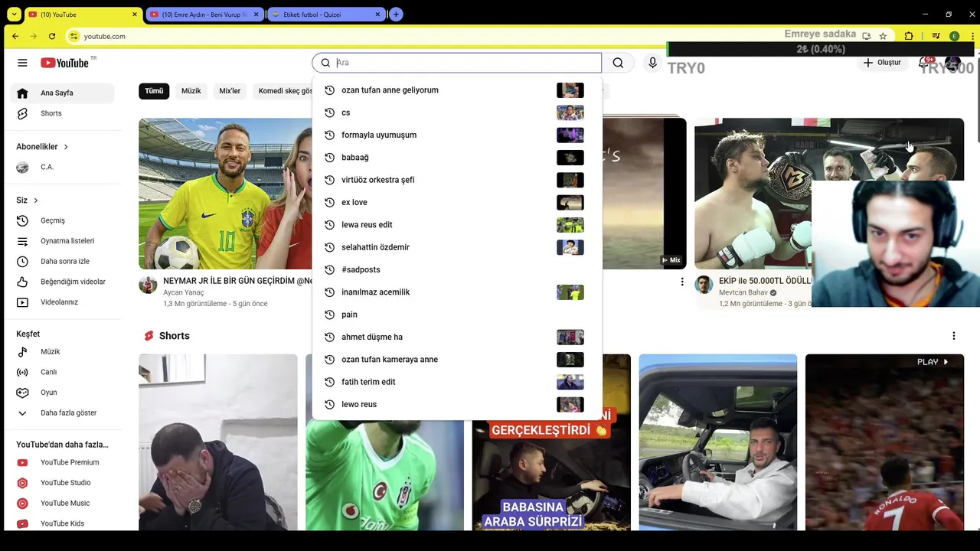
Task: Select suggestion fatih terim edit
Action: (457, 382)
